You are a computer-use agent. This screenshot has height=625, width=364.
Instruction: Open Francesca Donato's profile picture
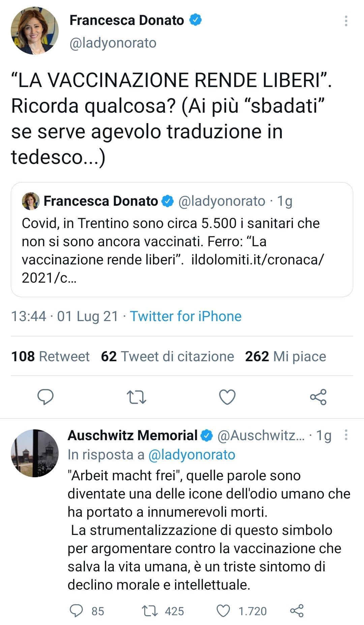[35, 31]
